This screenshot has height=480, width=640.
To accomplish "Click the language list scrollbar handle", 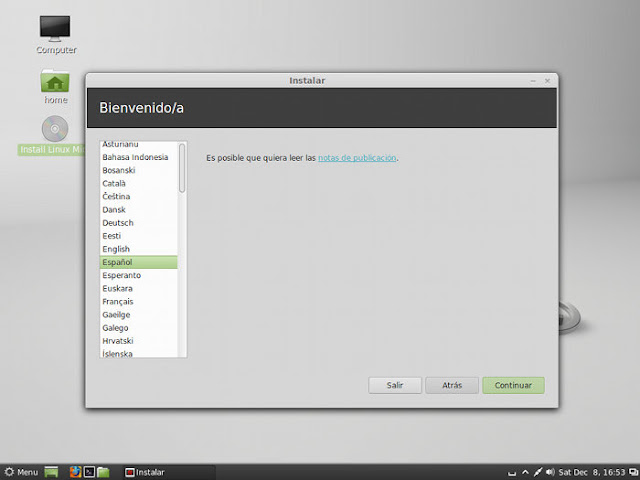I will point(182,168).
